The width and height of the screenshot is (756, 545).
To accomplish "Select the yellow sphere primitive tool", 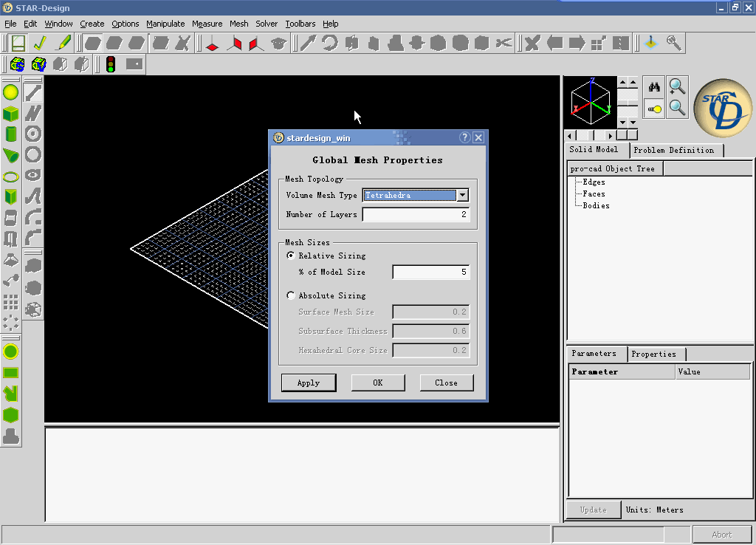I will (x=10, y=92).
